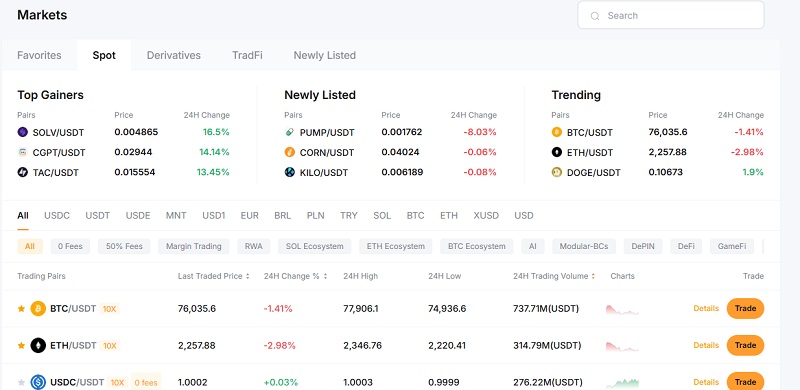Apply the BTC Ecosystem filter chip
The height and width of the screenshot is (390, 800).
pos(477,246)
